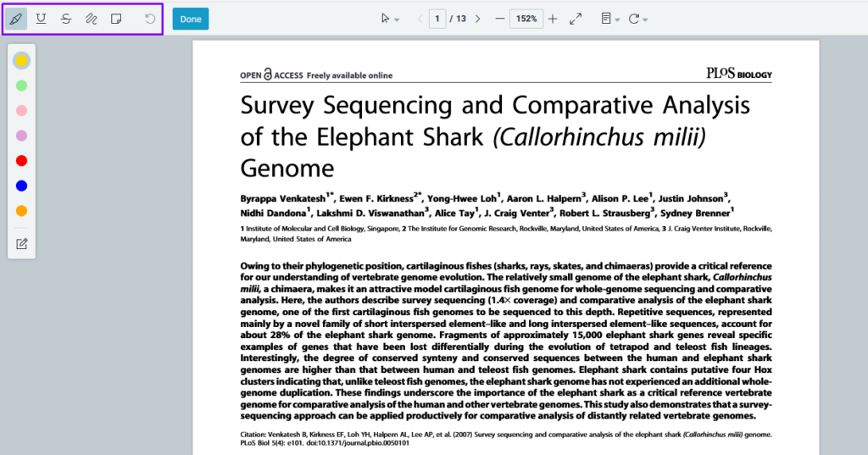
Task: Click the undo arrow icon
Action: click(150, 19)
